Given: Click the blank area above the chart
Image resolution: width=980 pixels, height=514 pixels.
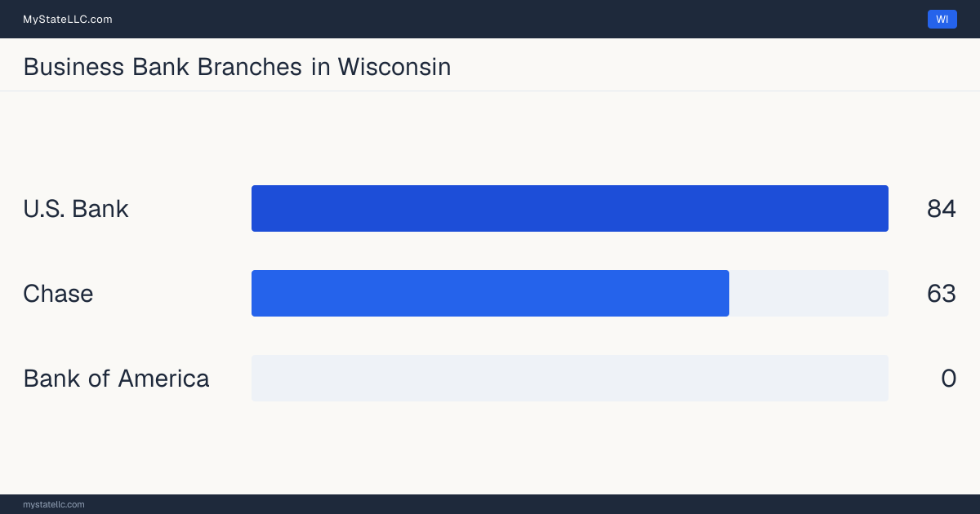Looking at the screenshot, I should coord(490,137).
